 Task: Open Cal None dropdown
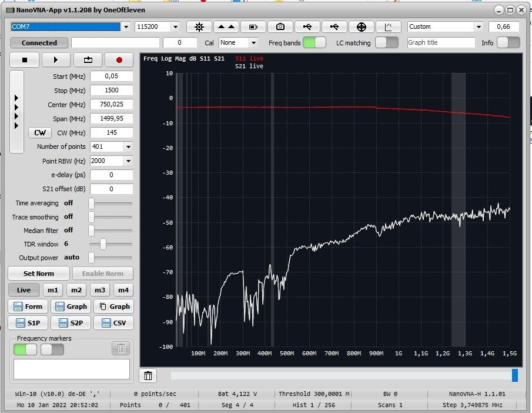click(x=253, y=43)
